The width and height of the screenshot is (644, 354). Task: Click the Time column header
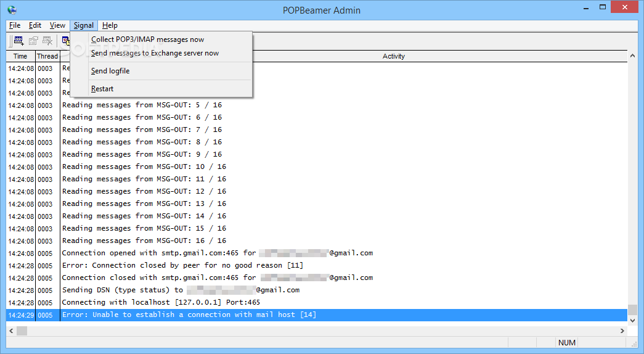click(x=20, y=56)
